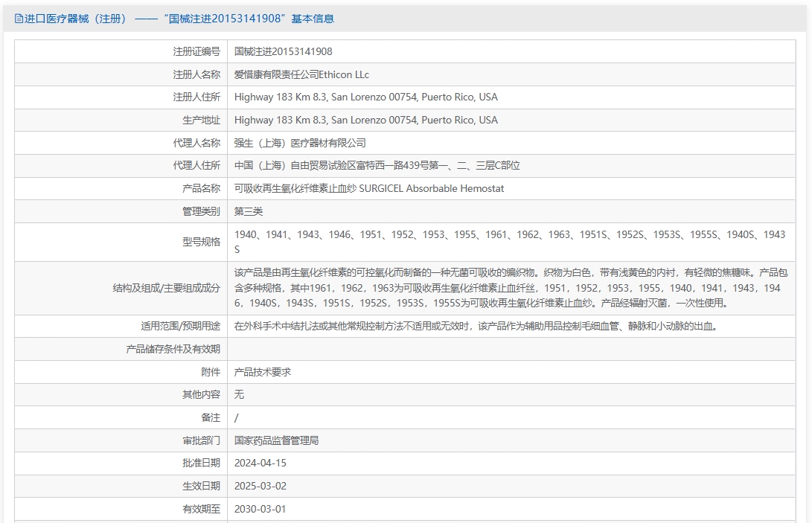Click the 有效期至 label
This screenshot has height=523, width=812.
tap(201, 509)
